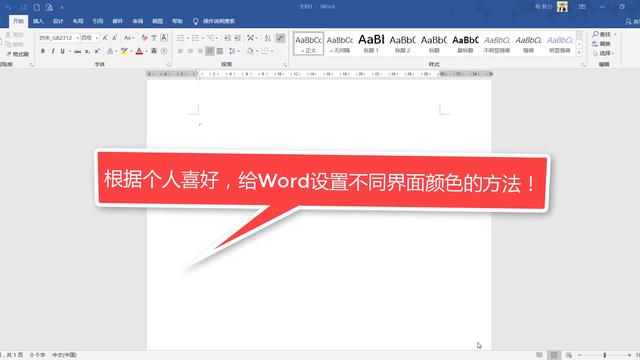Apply the Heading 1 AaBl style
Image resolution: width=640 pixels, height=360 pixels.
[x=371, y=43]
